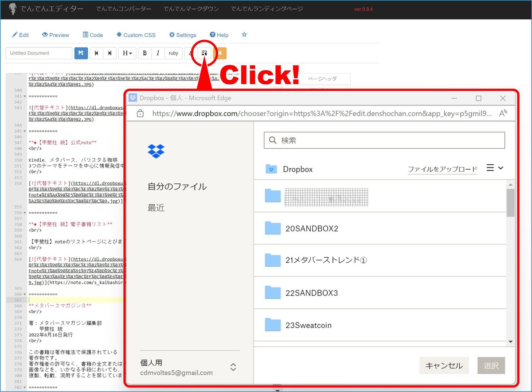
Task: Open でんでんマークダウン link
Action: [x=191, y=9]
